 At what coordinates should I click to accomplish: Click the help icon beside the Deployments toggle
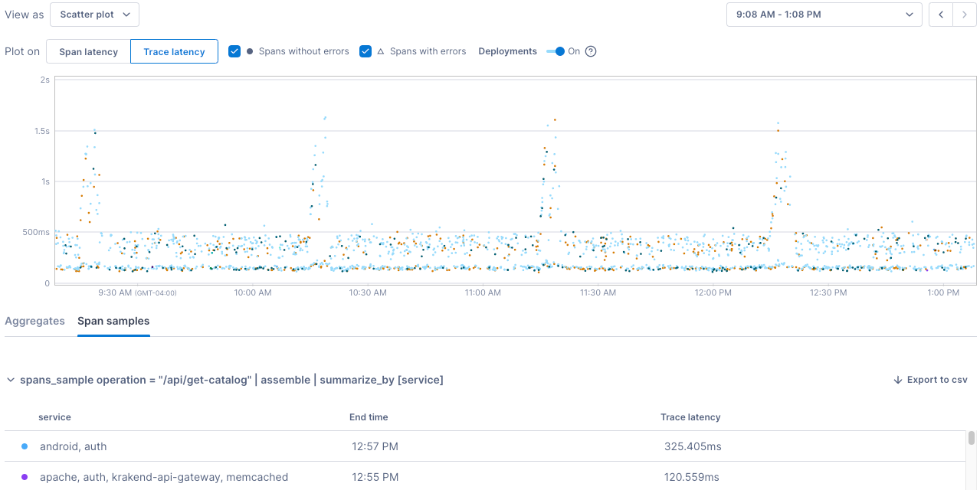[590, 51]
